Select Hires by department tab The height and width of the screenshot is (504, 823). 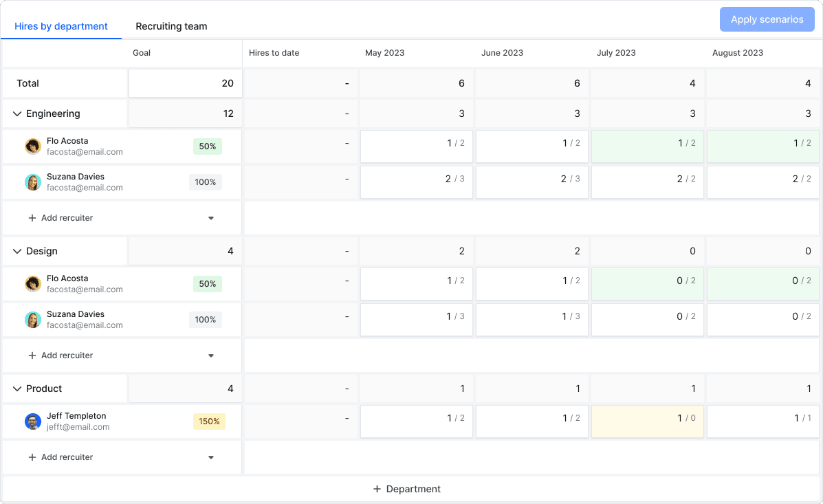[61, 26]
